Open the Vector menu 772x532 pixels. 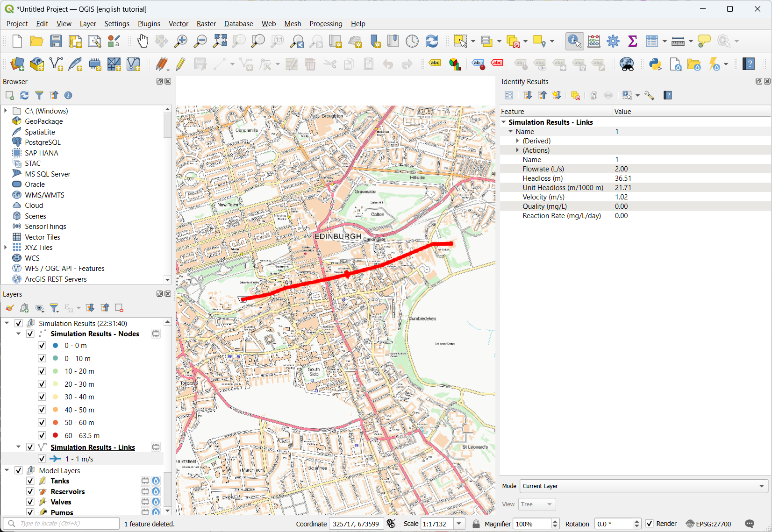click(x=178, y=24)
